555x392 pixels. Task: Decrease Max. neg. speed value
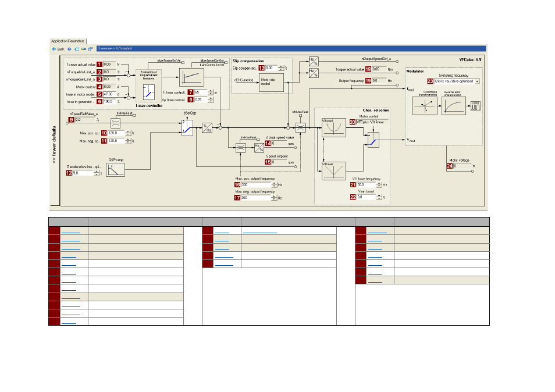[128, 142]
